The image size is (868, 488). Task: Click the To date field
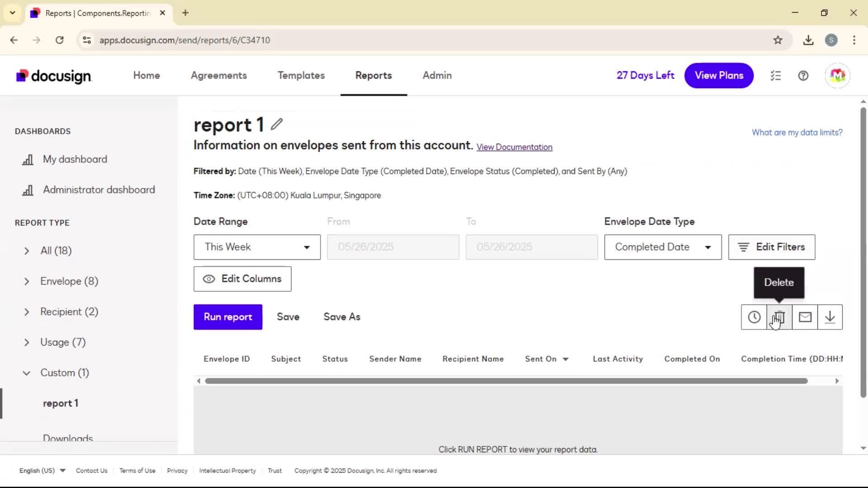(x=532, y=247)
